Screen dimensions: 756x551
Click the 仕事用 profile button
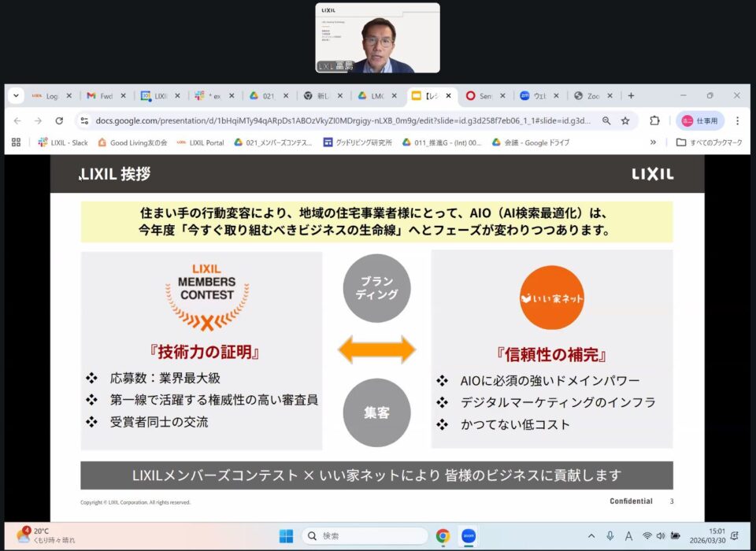(700, 120)
